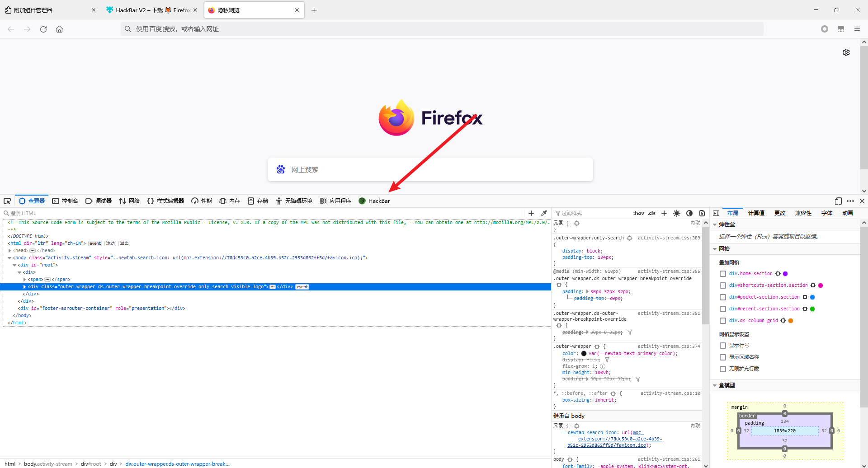Toggle :hov pseudo-class panel
The image size is (868, 468).
pyautogui.click(x=638, y=213)
